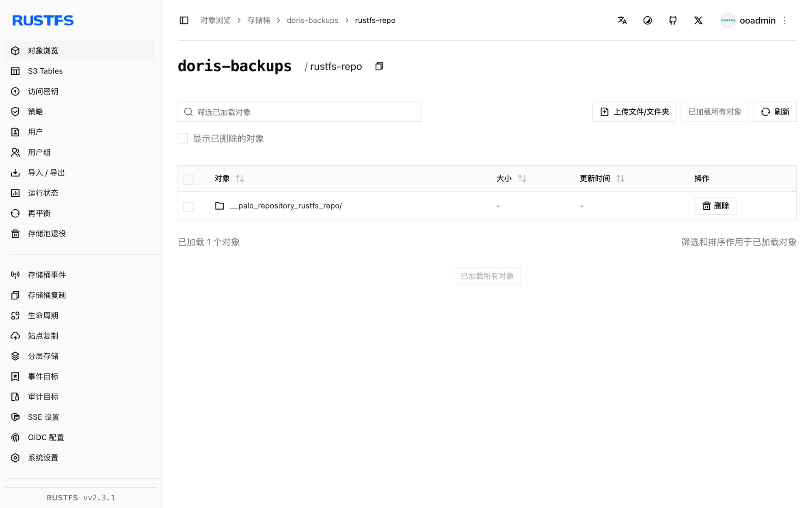The width and height of the screenshot is (812, 508).
Task: Open 事件目标 sidebar item
Action: [x=80, y=377]
